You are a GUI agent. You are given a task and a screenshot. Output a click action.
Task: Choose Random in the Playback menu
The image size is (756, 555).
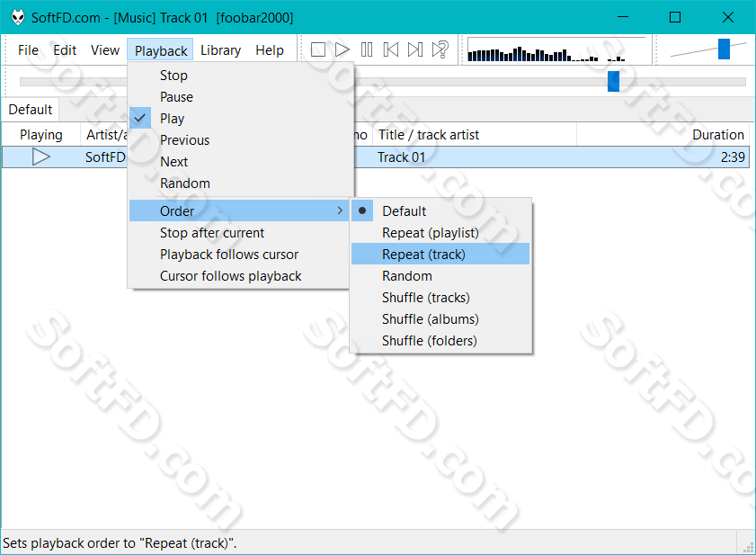241,184
